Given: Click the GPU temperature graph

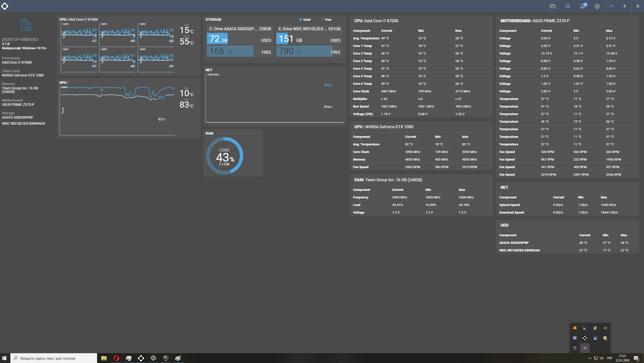Looking at the screenshot, I should [117, 111].
